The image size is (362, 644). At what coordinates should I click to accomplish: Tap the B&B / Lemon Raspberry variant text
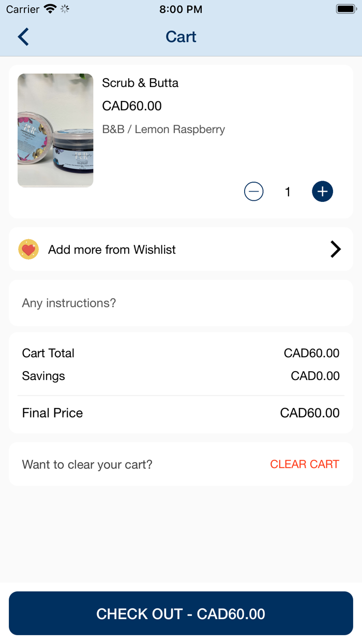[163, 129]
